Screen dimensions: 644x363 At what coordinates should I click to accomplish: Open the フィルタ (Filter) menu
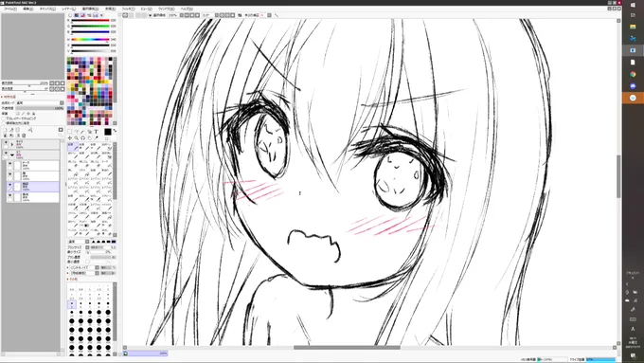(x=128, y=9)
